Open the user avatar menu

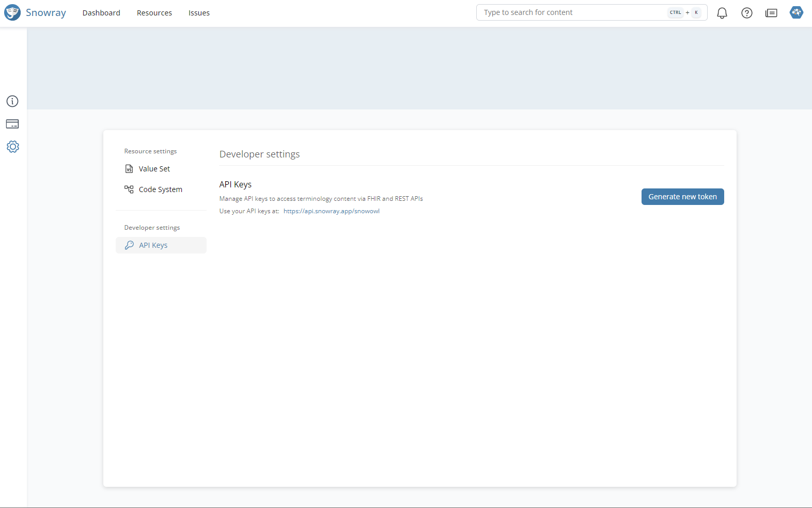click(797, 12)
